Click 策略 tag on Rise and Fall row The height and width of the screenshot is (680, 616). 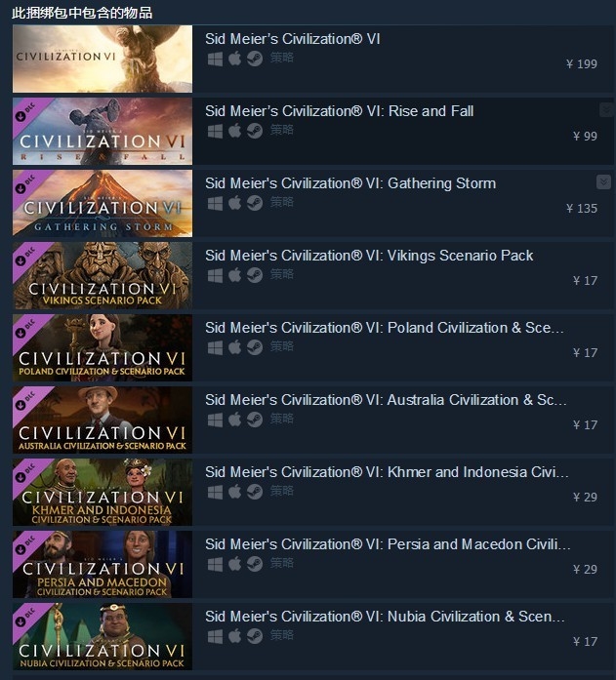pyautogui.click(x=282, y=130)
